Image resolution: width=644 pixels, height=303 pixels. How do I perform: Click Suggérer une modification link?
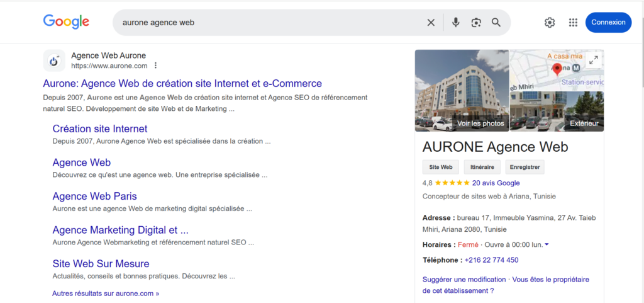pos(464,280)
